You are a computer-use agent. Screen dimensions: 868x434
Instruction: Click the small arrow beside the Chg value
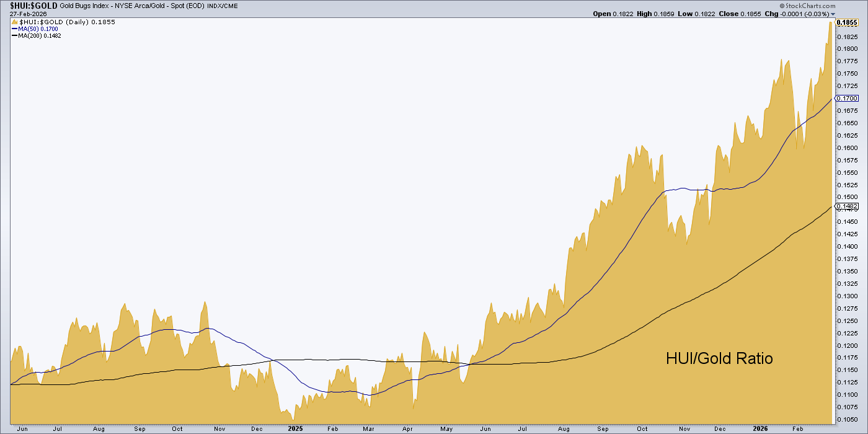pos(833,14)
